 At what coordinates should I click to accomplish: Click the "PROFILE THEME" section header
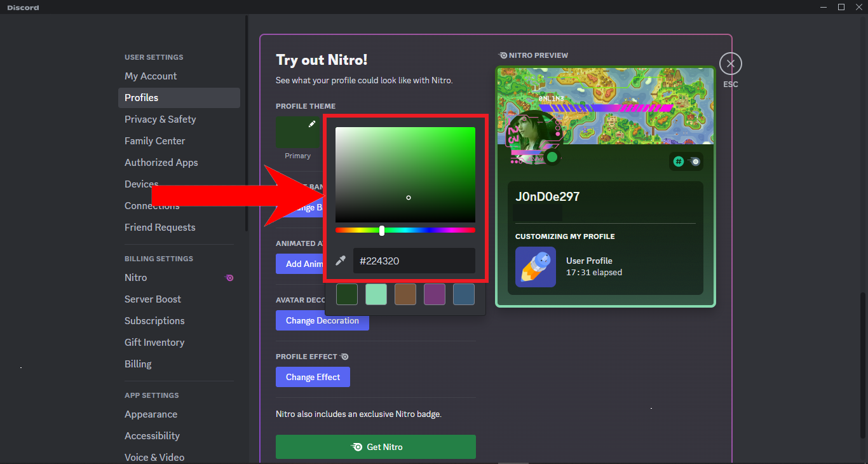pyautogui.click(x=306, y=106)
